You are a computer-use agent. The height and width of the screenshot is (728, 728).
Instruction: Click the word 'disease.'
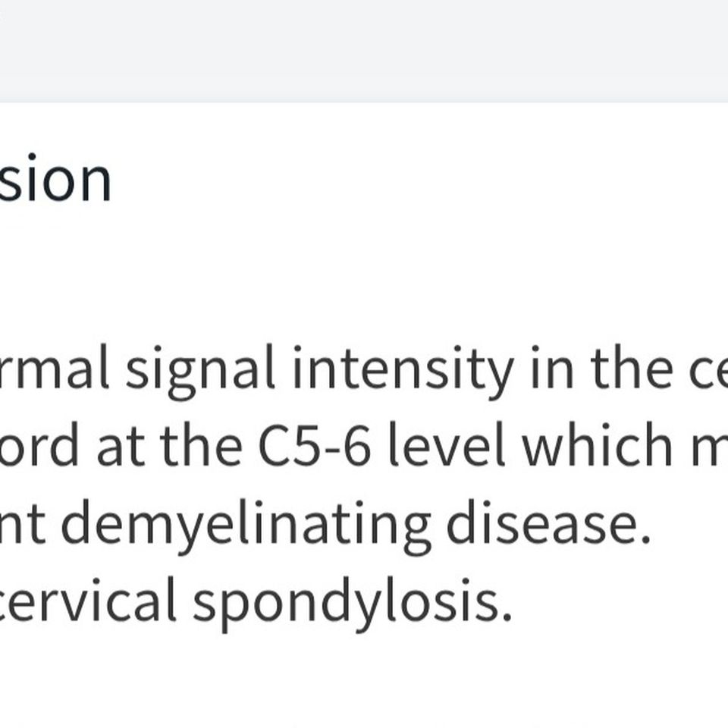548,522
